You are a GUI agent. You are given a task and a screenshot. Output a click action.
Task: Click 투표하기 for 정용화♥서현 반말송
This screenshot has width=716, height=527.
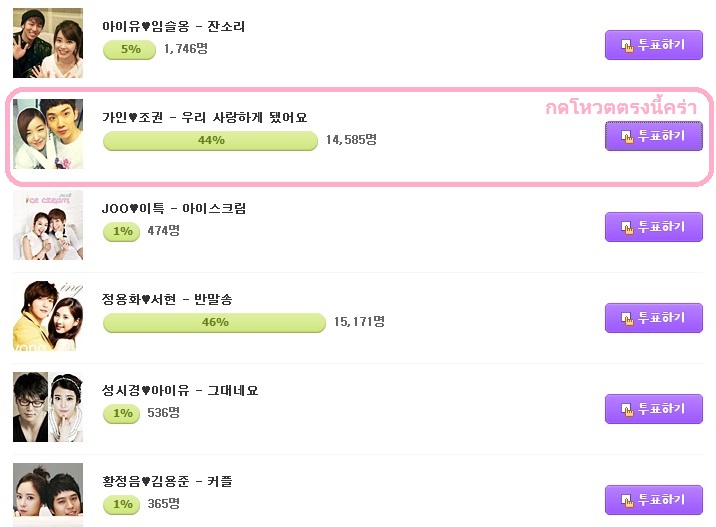(x=653, y=317)
